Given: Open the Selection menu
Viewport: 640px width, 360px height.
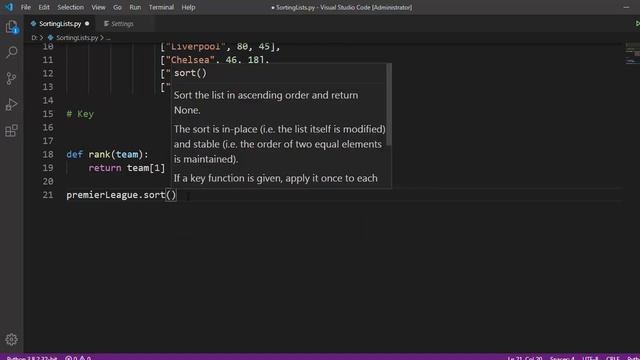Looking at the screenshot, I should 71,7.
